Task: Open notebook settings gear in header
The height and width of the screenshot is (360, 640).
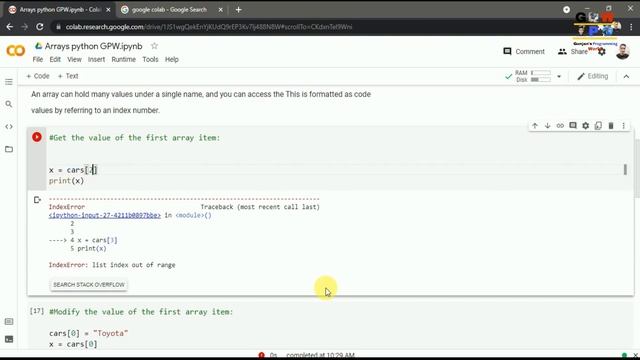Action: (x=602, y=52)
